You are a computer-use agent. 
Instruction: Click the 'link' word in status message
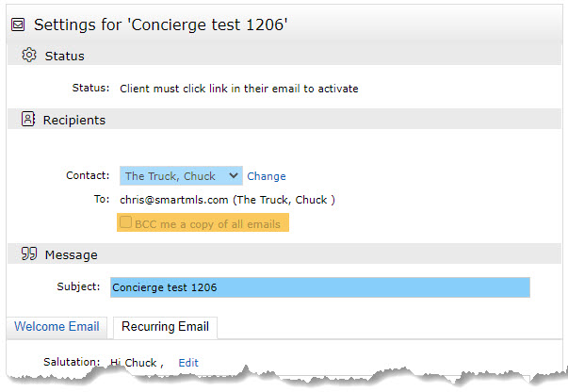[219, 89]
